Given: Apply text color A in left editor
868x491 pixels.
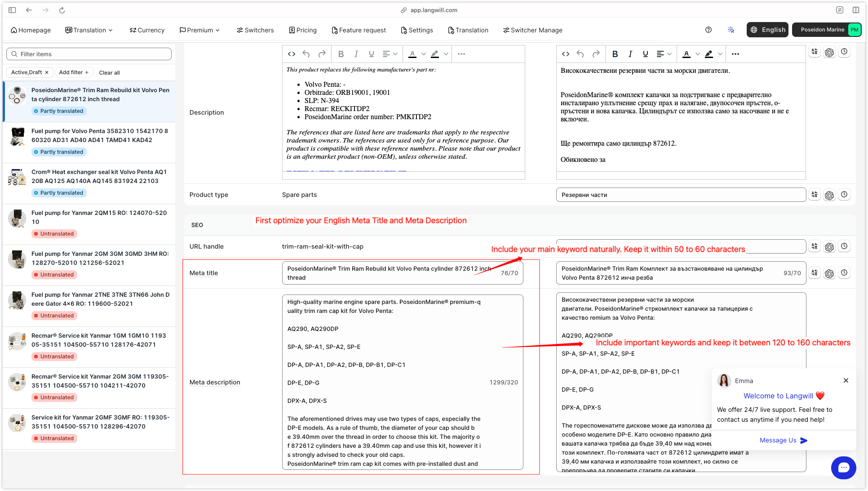Looking at the screenshot, I should 412,54.
